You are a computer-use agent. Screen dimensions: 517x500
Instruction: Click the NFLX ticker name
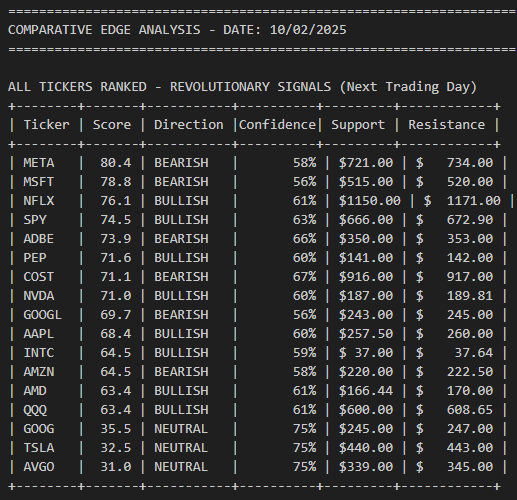pyautogui.click(x=39, y=201)
